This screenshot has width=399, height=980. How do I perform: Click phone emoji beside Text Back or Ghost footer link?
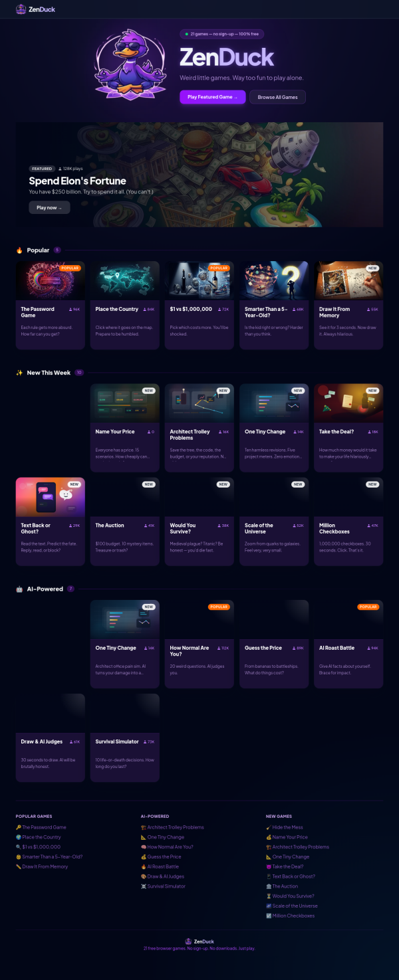coord(269,876)
